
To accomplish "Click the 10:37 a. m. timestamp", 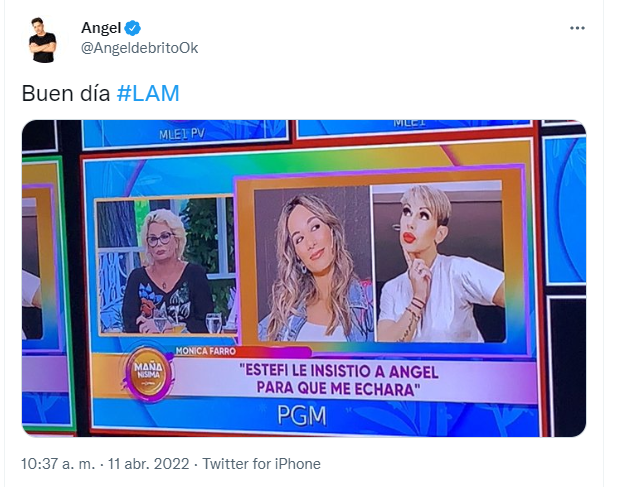I will tap(58, 464).
